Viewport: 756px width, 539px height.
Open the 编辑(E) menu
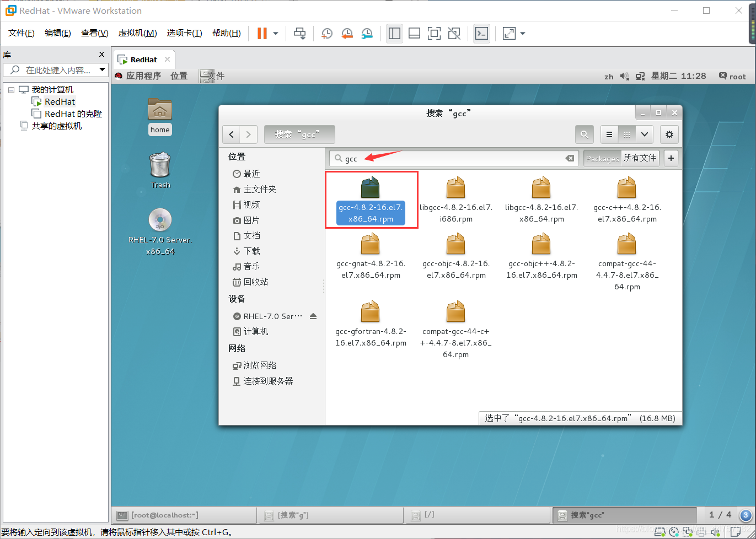pos(58,33)
